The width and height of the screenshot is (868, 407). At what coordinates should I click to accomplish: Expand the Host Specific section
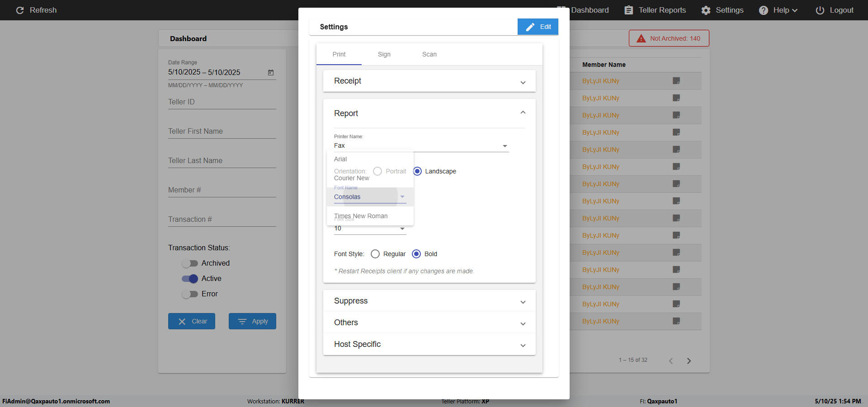(x=429, y=344)
